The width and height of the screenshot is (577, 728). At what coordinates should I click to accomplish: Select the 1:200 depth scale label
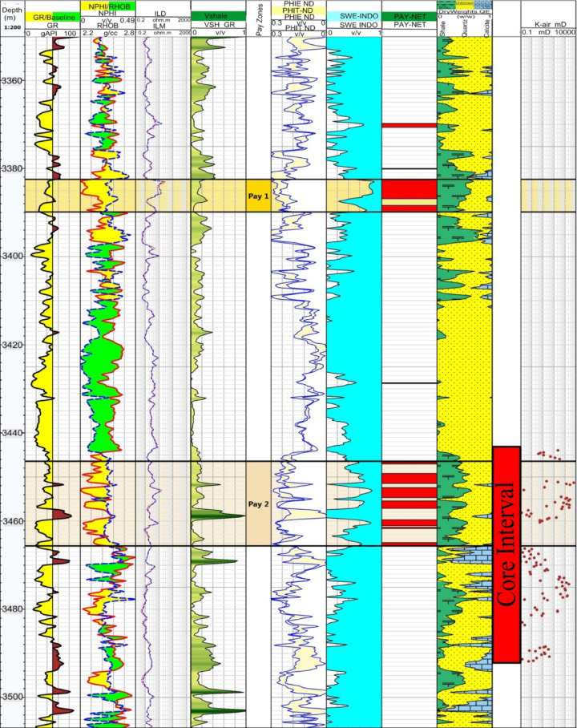tap(11, 27)
